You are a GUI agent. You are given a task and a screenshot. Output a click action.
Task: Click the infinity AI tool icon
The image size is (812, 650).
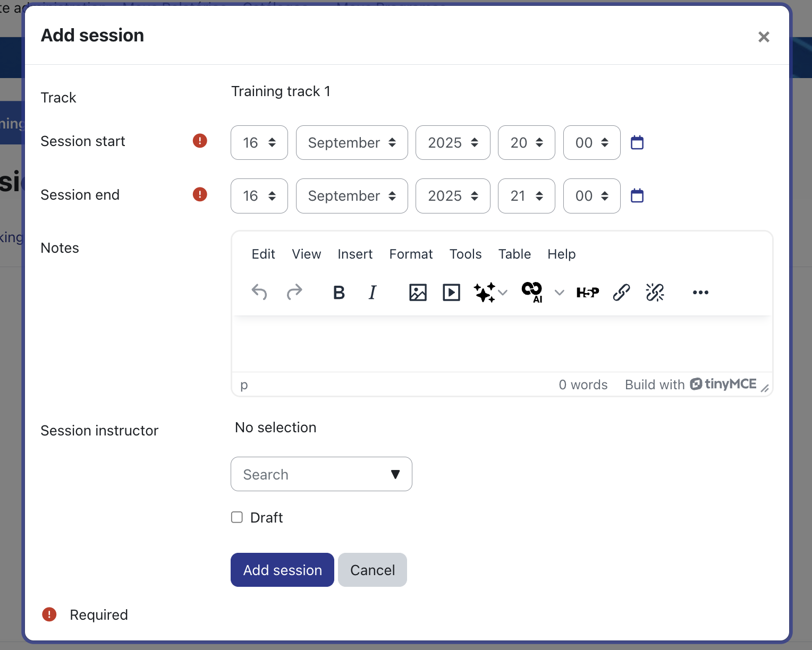[532, 292]
